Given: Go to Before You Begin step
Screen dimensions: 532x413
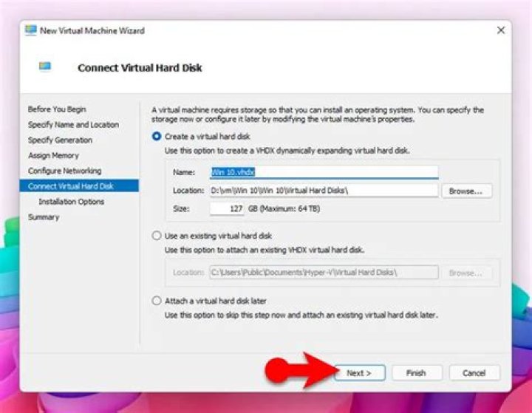Looking at the screenshot, I should tap(57, 109).
